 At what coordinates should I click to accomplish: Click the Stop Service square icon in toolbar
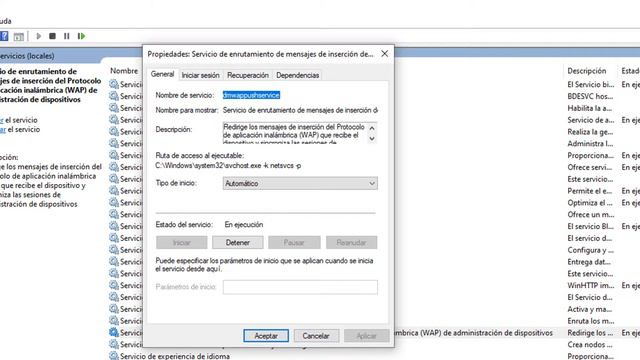(52, 36)
